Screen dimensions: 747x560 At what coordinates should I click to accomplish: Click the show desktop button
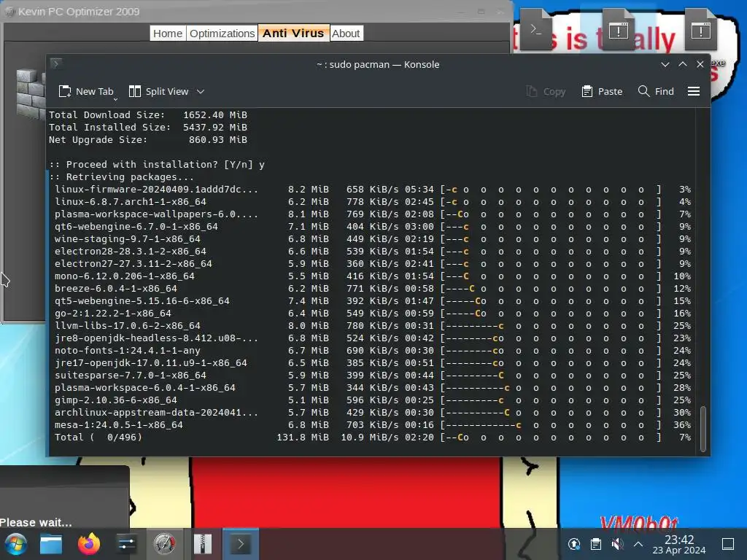[x=728, y=544]
